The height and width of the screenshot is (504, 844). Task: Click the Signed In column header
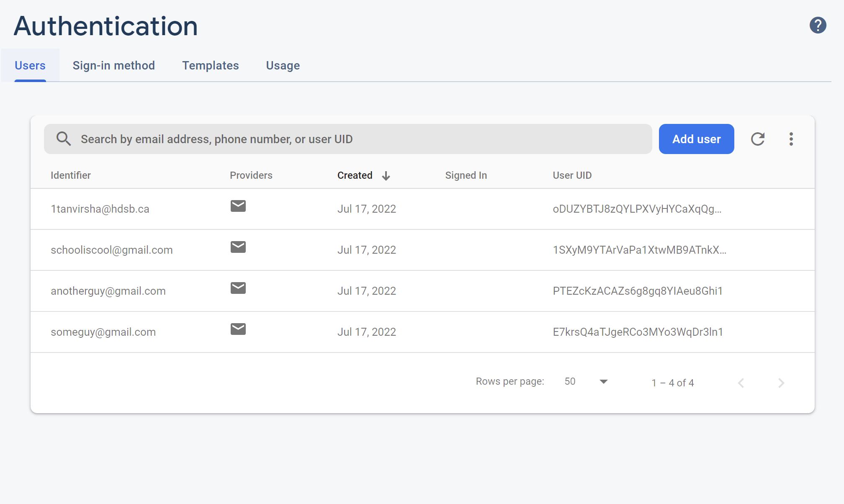466,175
